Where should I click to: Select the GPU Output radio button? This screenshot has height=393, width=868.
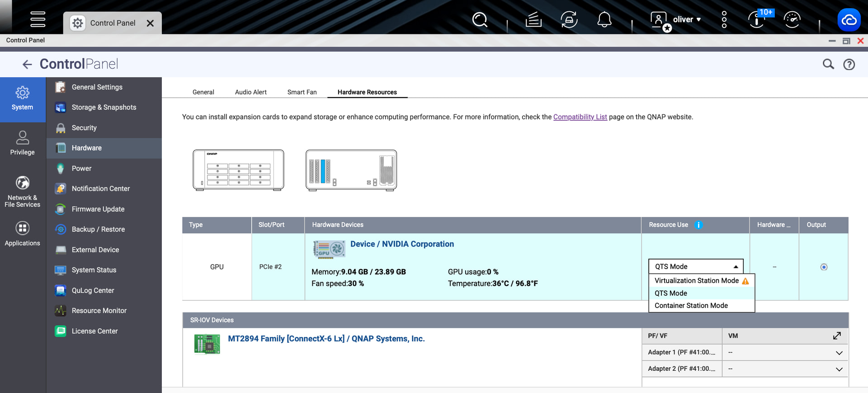click(824, 267)
